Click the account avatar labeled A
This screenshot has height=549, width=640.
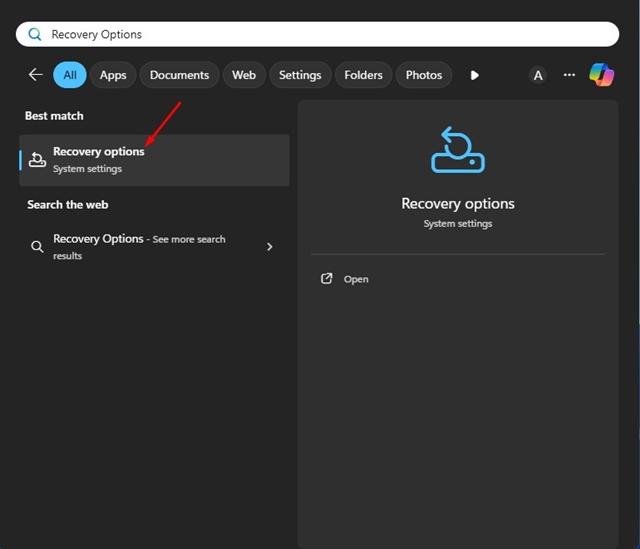pos(538,75)
